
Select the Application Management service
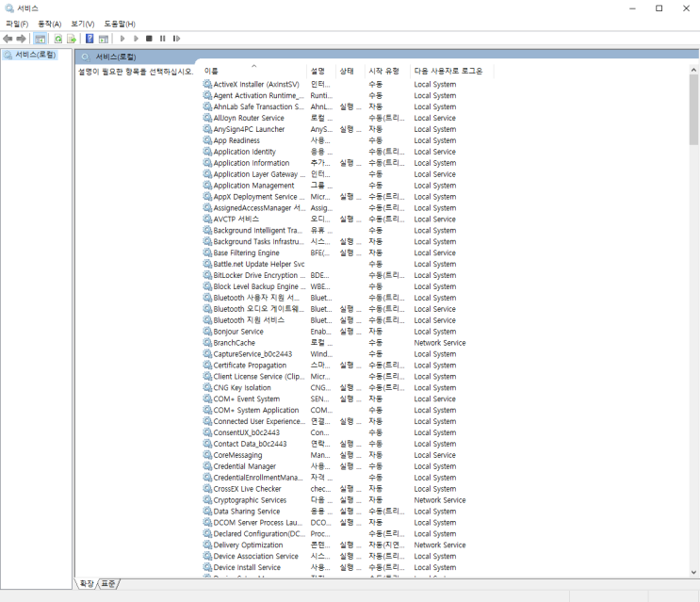pyautogui.click(x=348, y=186)
